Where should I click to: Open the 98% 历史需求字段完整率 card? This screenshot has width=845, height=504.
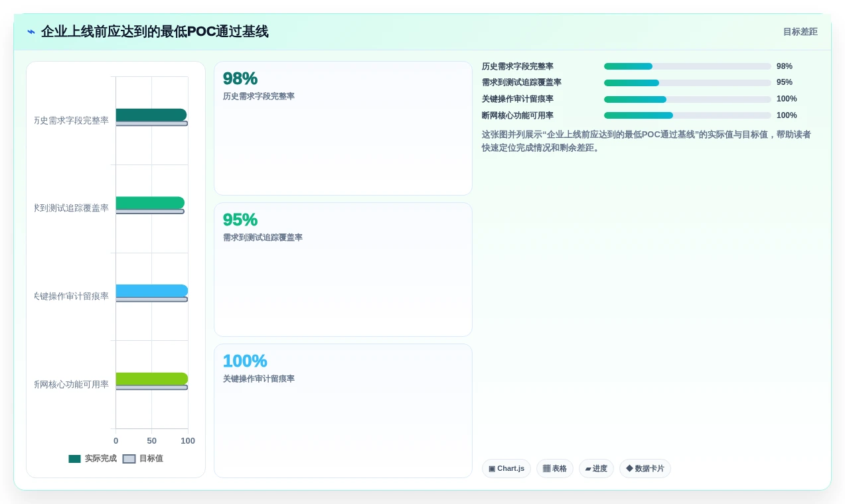pyautogui.click(x=343, y=129)
